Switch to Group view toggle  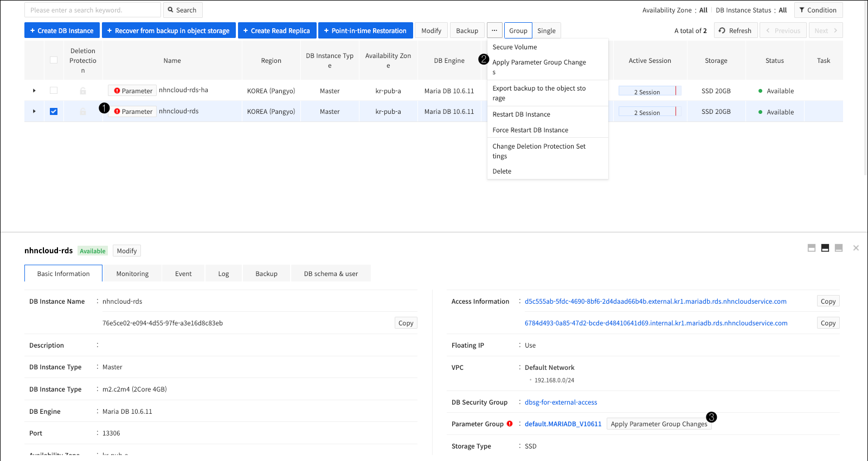pyautogui.click(x=518, y=30)
